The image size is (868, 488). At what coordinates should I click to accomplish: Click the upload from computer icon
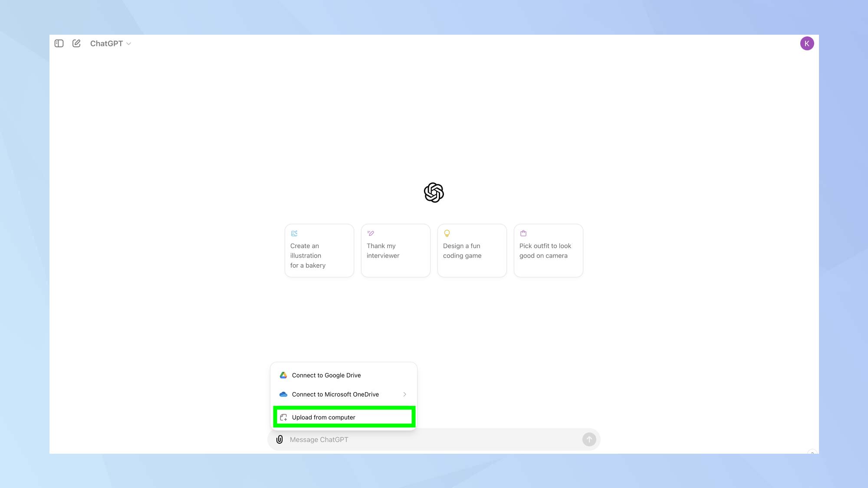tap(284, 417)
